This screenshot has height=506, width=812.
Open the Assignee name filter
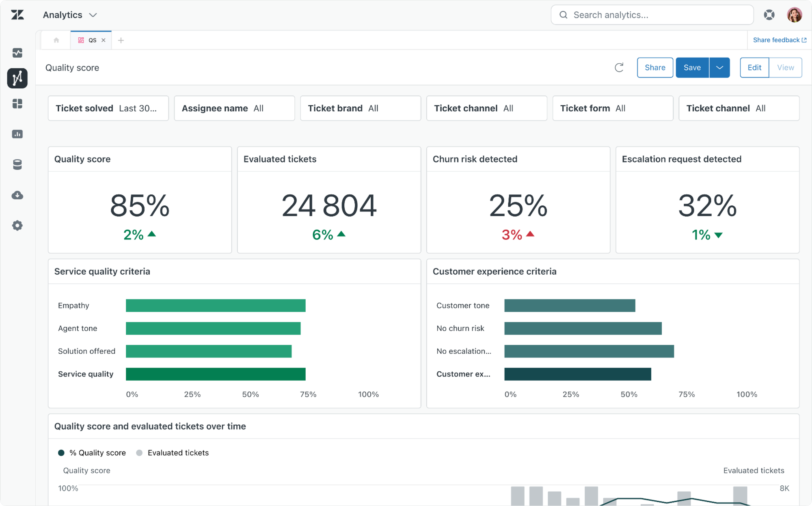tap(235, 108)
